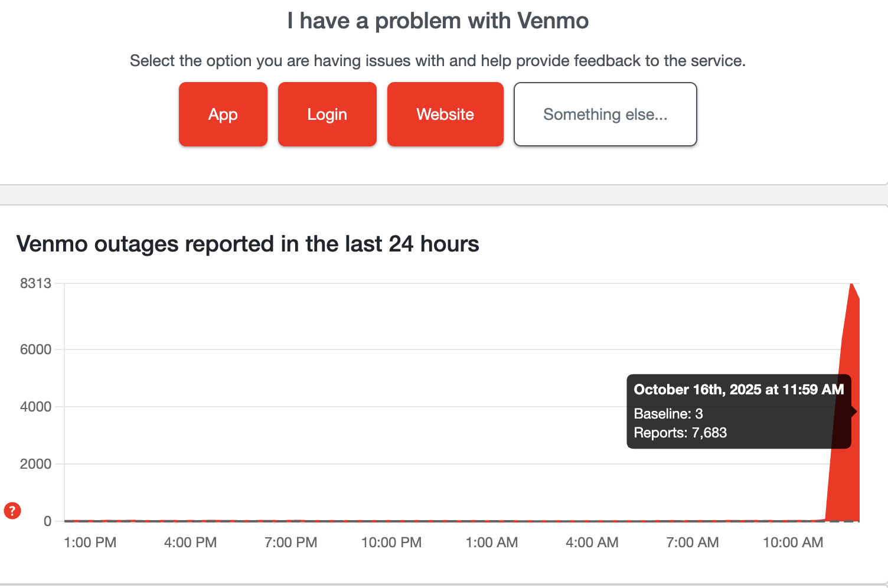Report a problem with the App
Viewport: 888px width, 588px height.
coord(223,115)
